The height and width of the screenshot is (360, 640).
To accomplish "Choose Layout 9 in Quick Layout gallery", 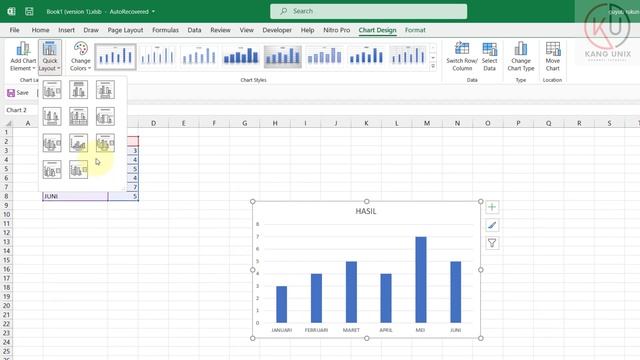I will pos(105,143).
